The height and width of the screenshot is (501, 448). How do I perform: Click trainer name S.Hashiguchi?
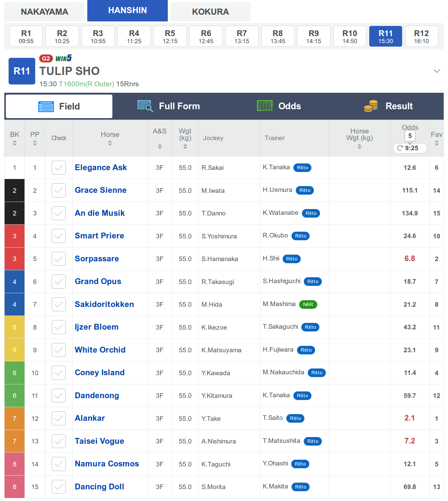point(282,281)
